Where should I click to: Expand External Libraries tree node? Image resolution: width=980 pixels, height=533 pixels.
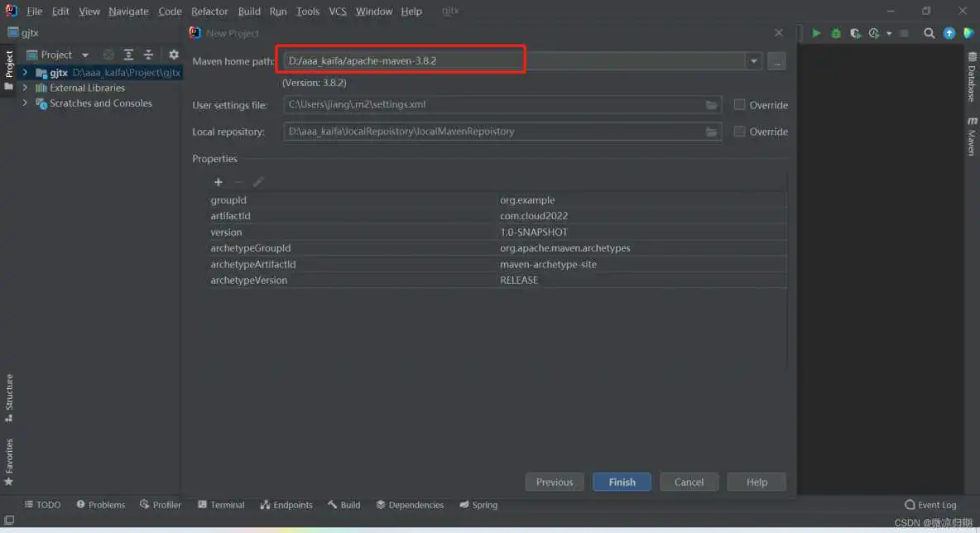point(25,88)
